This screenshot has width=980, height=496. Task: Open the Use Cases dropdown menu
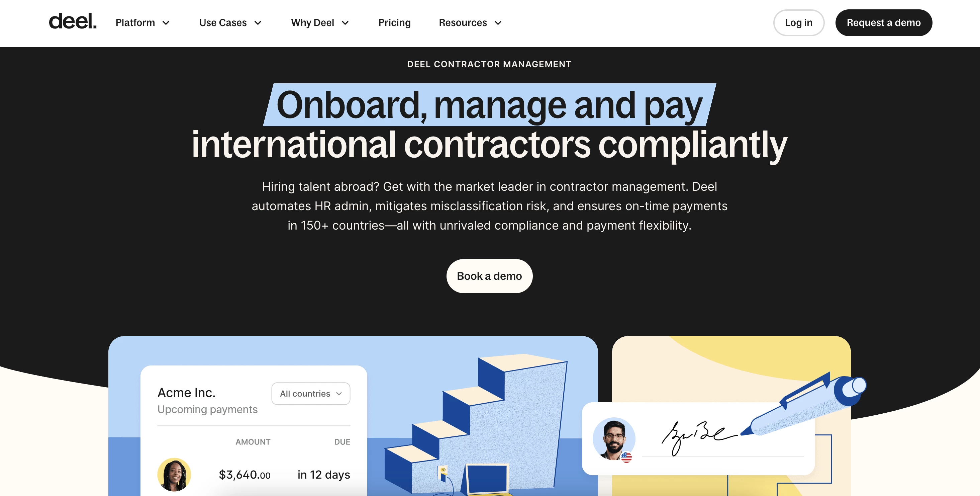click(x=230, y=22)
